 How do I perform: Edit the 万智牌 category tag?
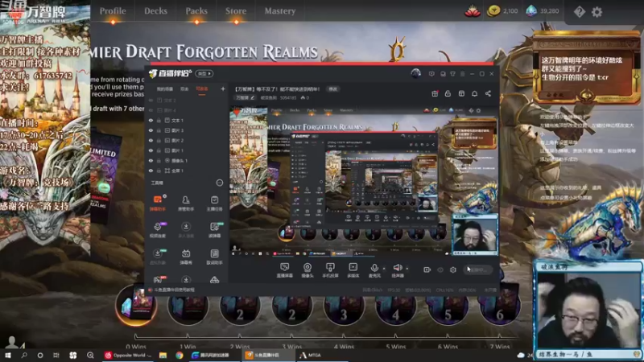(246, 97)
